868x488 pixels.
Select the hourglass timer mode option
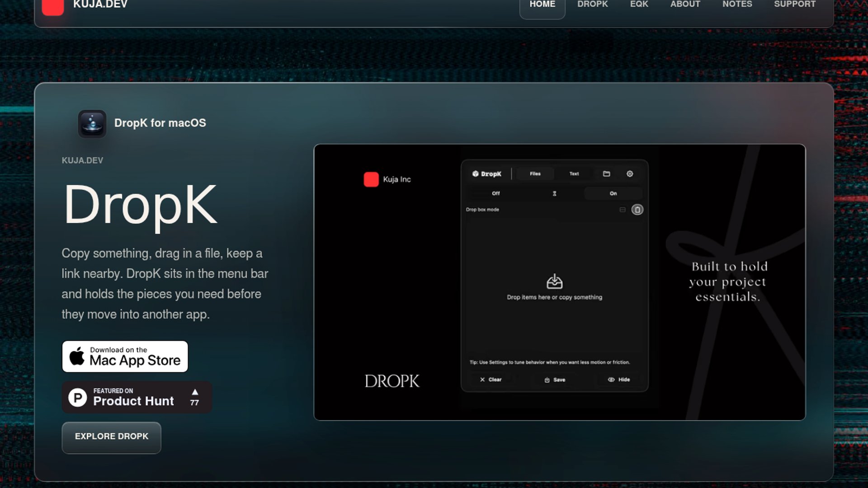(555, 193)
